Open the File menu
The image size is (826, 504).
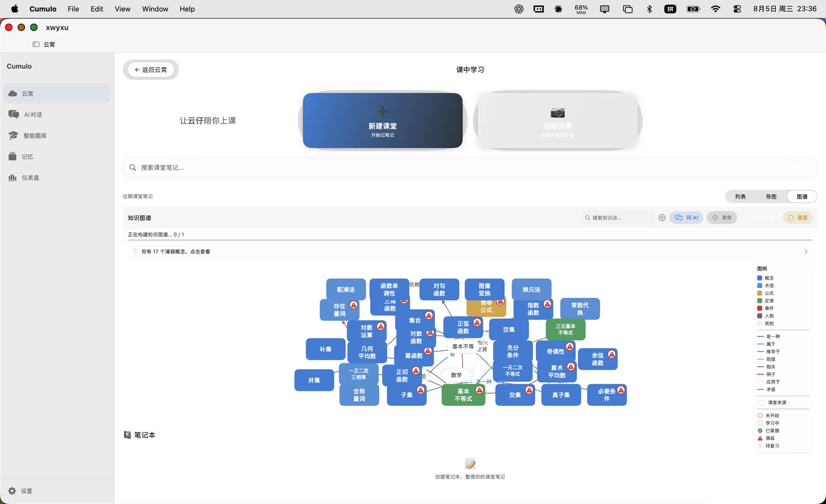(73, 9)
